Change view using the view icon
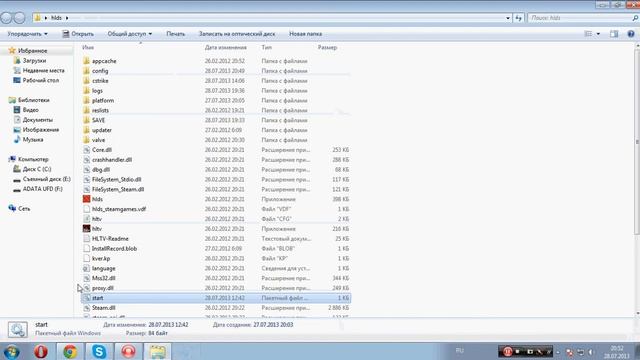This screenshot has width=640, height=360. tap(588, 34)
